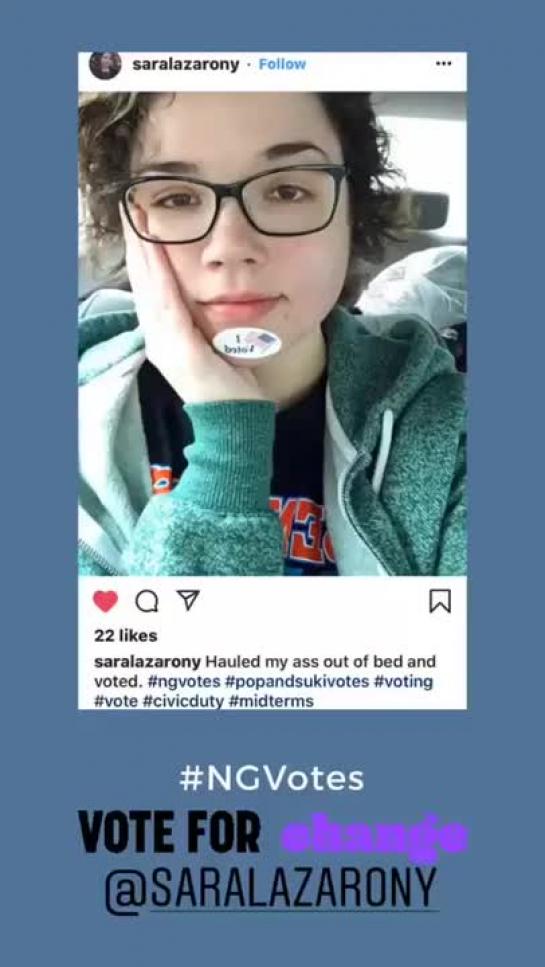This screenshot has height=967, width=545.
Task: Click saralazarony username in caption
Action: (147, 662)
